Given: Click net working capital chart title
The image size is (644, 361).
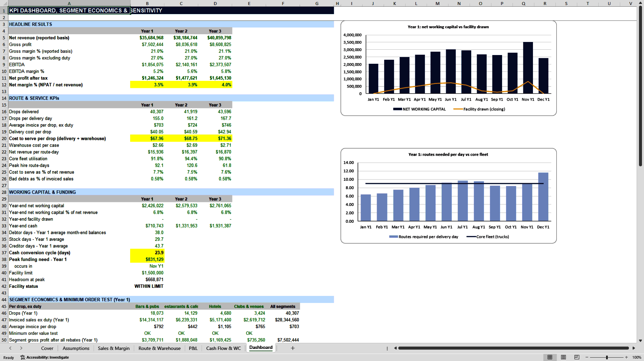Looking at the screenshot, I should (448, 27).
